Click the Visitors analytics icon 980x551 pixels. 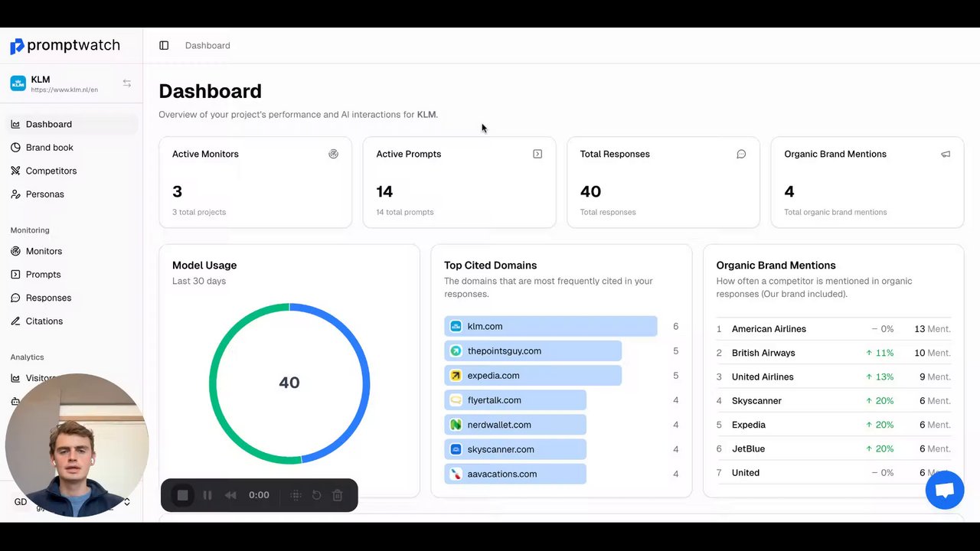[15, 378]
